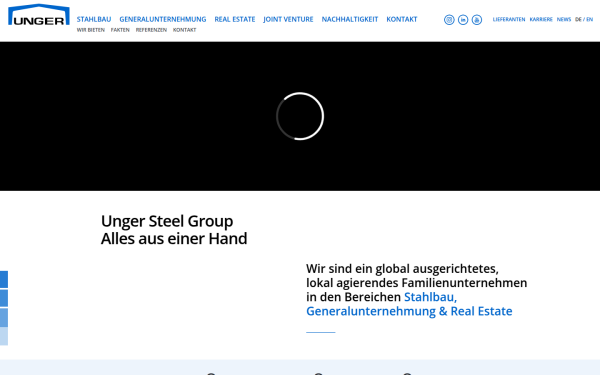Open the Nachhaltigkeit menu
Viewport: 600px width, 375px height.
tap(350, 19)
